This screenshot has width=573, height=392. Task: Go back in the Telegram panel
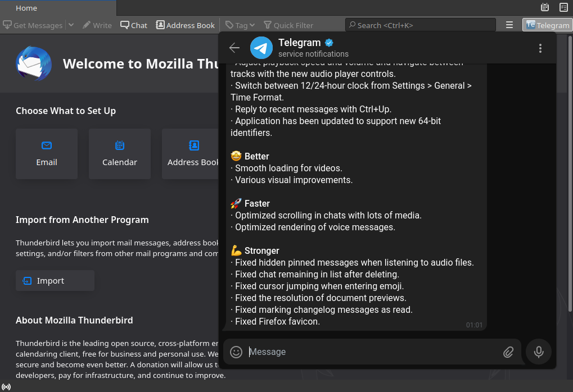(234, 48)
